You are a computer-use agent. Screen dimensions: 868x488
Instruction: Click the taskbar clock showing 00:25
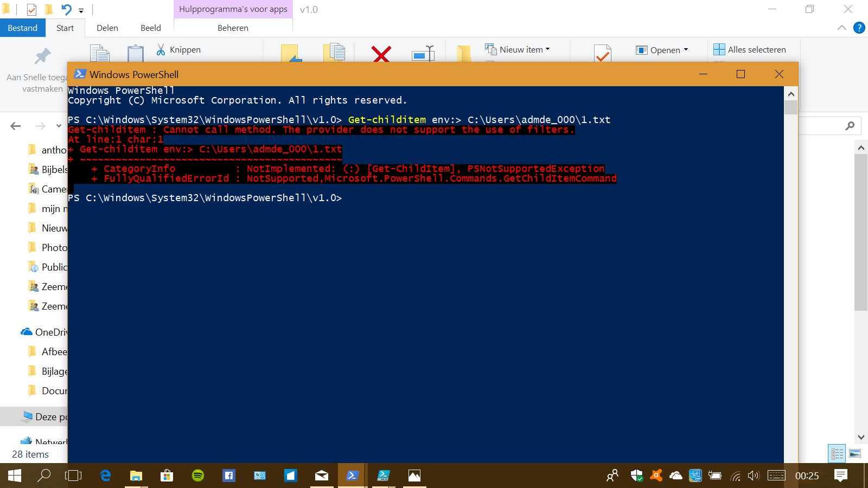pyautogui.click(x=807, y=476)
